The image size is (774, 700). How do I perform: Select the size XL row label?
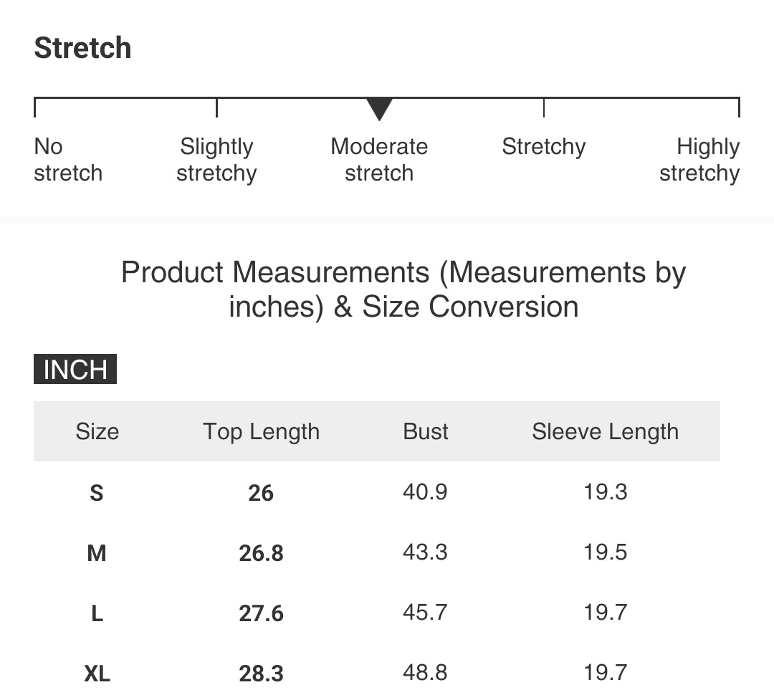coord(97,673)
